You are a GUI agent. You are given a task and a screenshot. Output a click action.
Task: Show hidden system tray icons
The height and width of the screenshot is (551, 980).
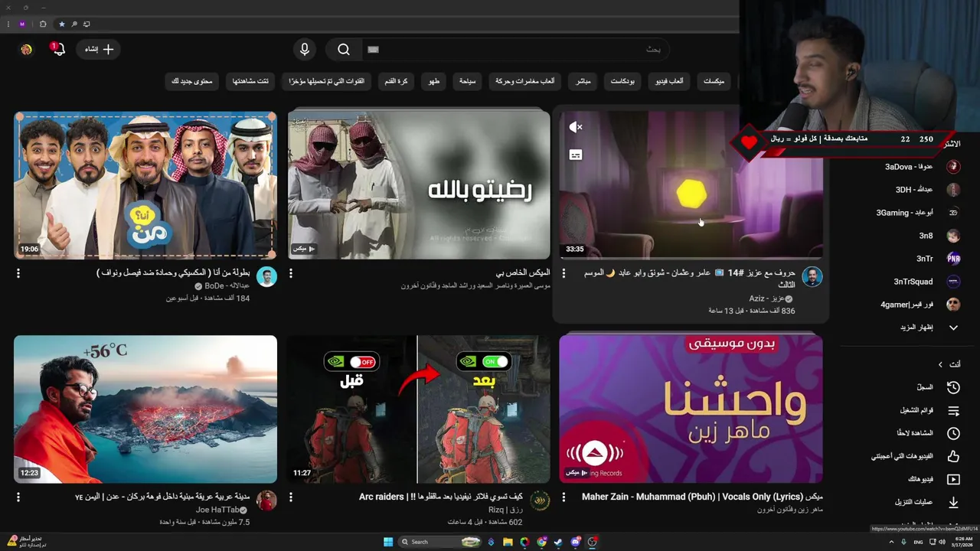coord(891,542)
